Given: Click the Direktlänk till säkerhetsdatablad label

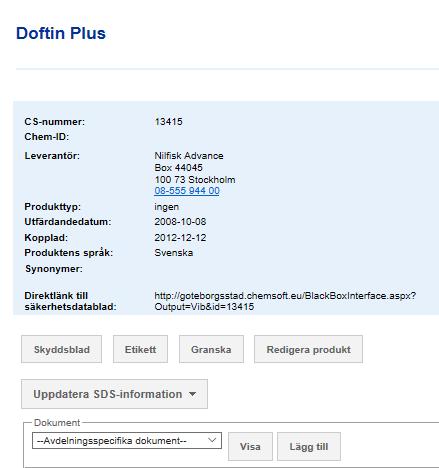Looking at the screenshot, I should [70, 301].
